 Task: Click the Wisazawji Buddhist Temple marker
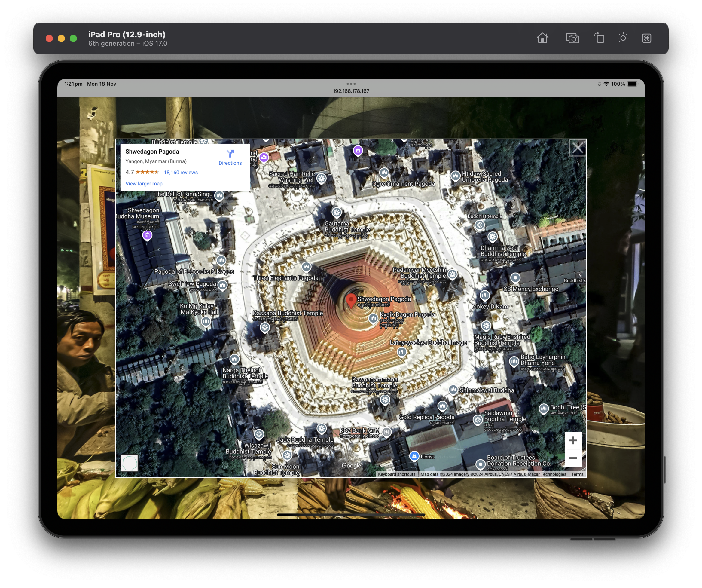259,434
